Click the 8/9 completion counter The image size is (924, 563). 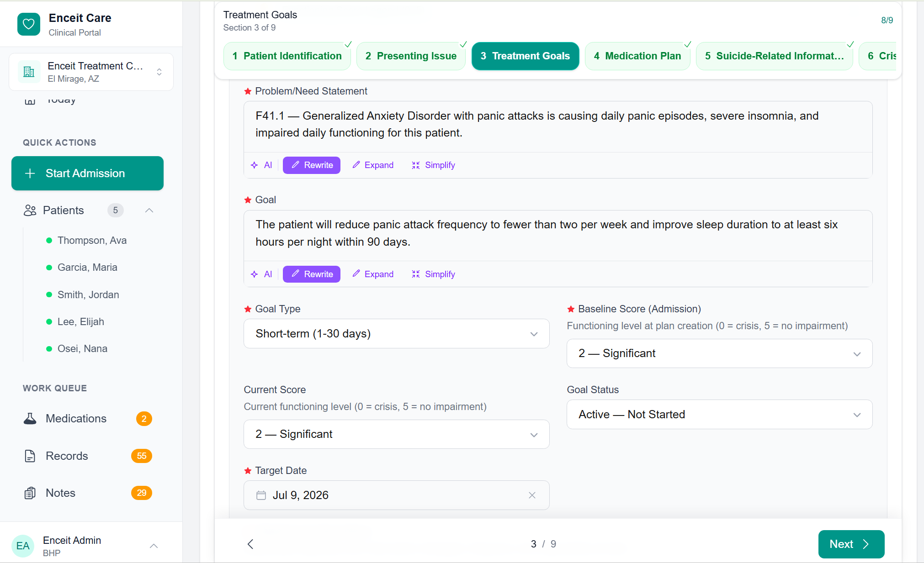click(x=887, y=20)
